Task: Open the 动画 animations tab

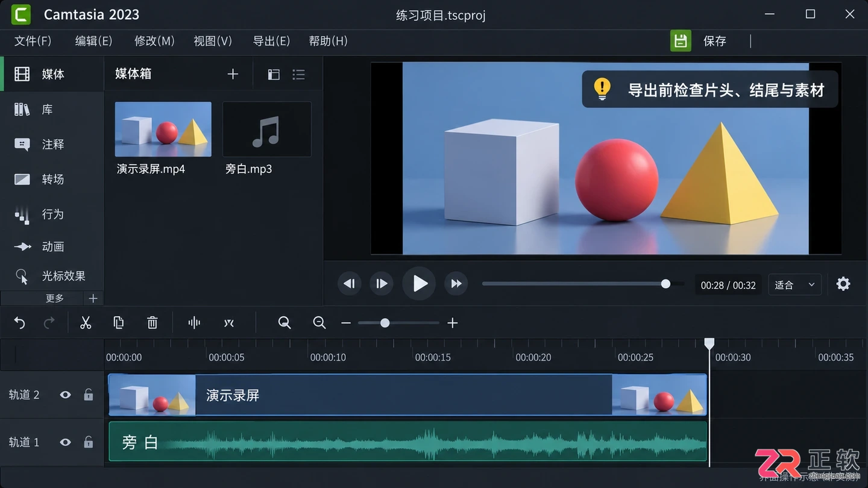Action: pos(52,246)
